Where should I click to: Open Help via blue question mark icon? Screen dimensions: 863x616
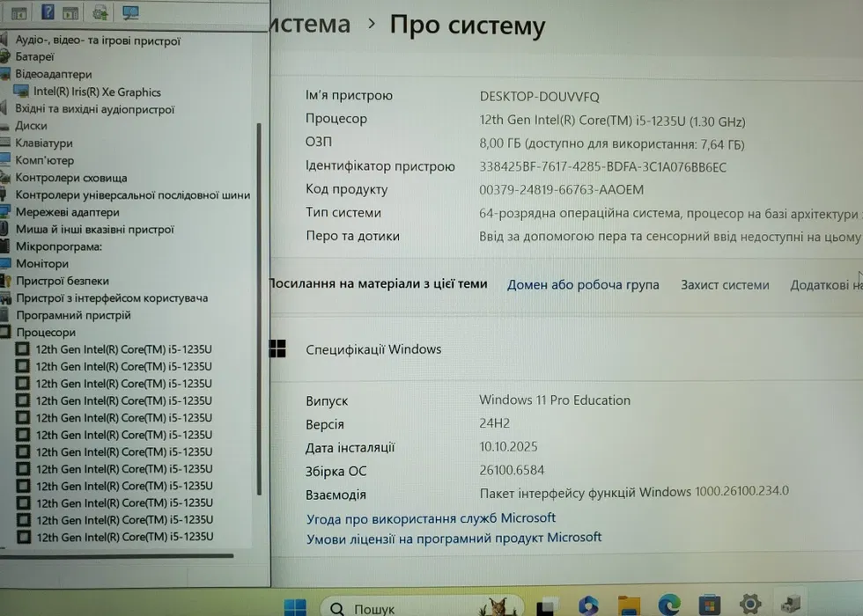pos(48,11)
